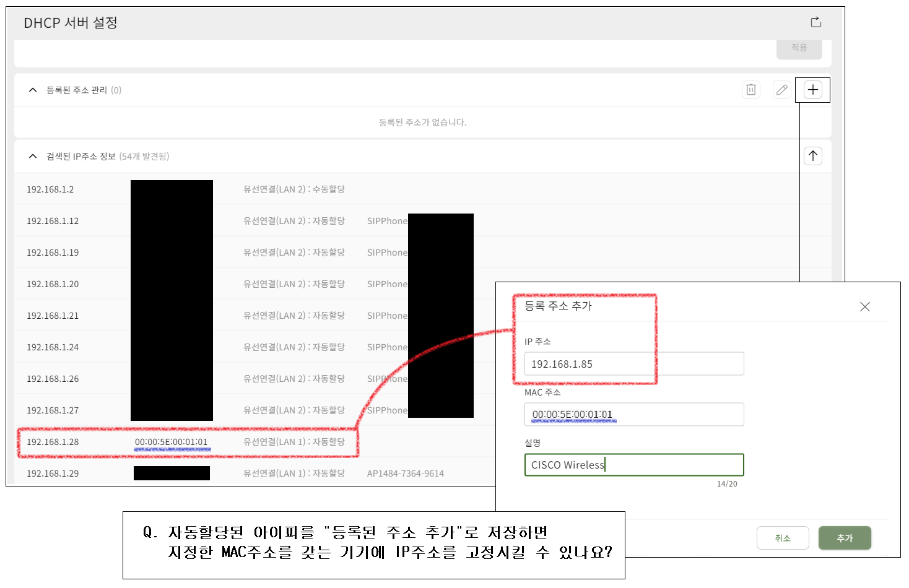The image size is (909, 588).
Task: Click the pencil edit icon in registered addresses
Action: point(781,90)
